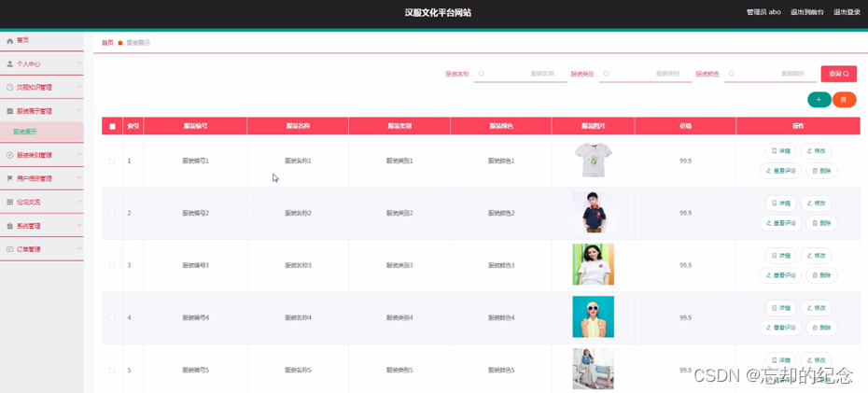Check the checkbox for row index 5

112,371
